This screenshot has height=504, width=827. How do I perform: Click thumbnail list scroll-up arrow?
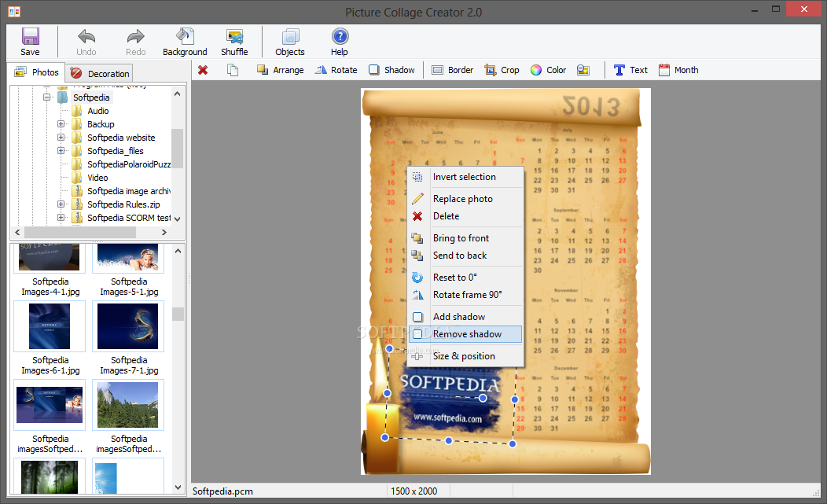click(178, 251)
